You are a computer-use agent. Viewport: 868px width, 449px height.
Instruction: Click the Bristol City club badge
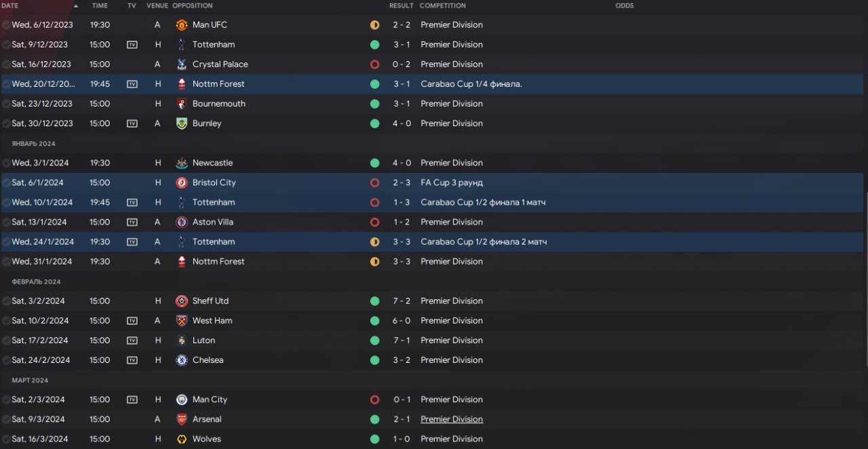tap(181, 182)
